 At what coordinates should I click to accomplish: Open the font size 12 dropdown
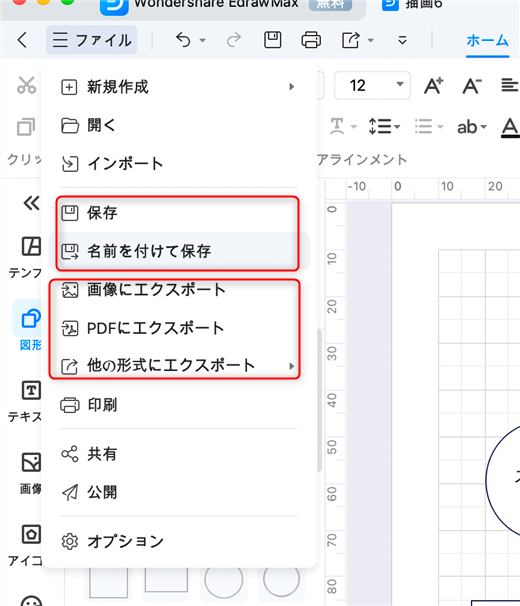[372, 85]
